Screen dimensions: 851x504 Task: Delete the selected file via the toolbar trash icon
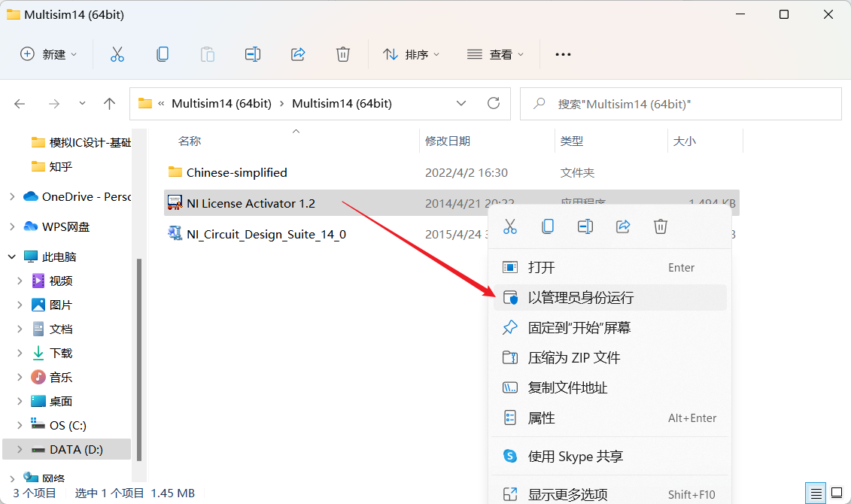click(342, 53)
